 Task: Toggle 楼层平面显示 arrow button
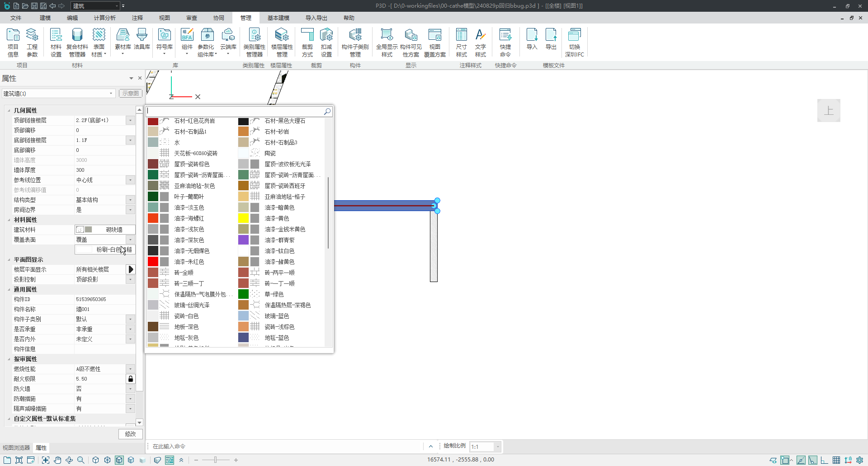tap(131, 269)
